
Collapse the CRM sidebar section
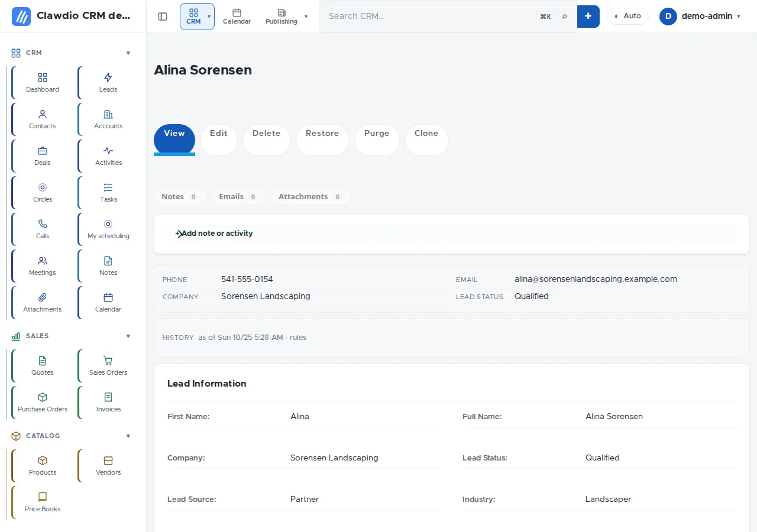point(128,53)
